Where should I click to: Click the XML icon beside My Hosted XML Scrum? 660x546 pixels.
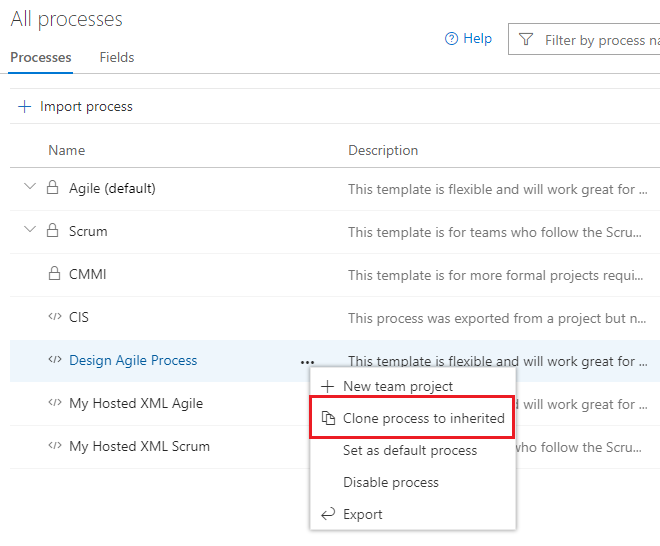(x=55, y=445)
